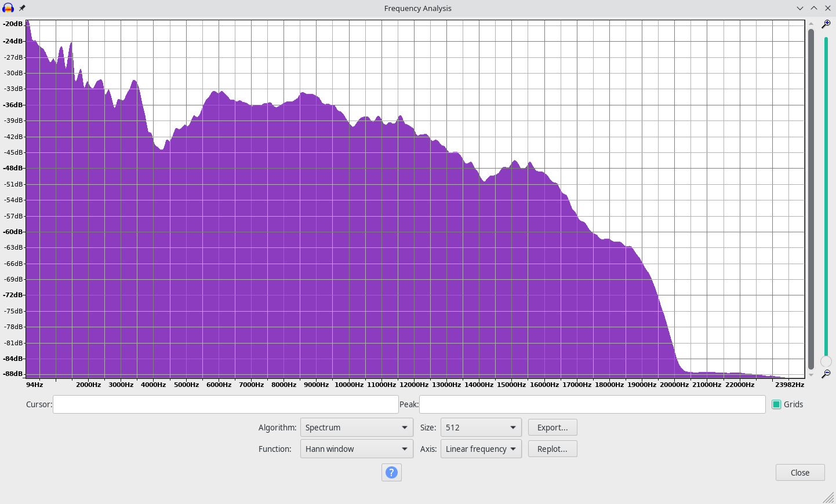Viewport: 836px width, 504px height.
Task: Click the green vertical zoom slider knob
Action: click(826, 361)
